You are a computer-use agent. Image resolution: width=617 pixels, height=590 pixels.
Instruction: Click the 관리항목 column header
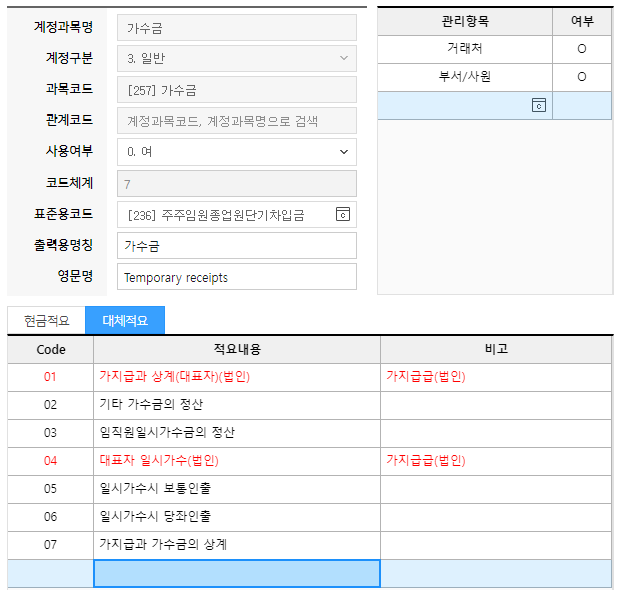[465, 21]
